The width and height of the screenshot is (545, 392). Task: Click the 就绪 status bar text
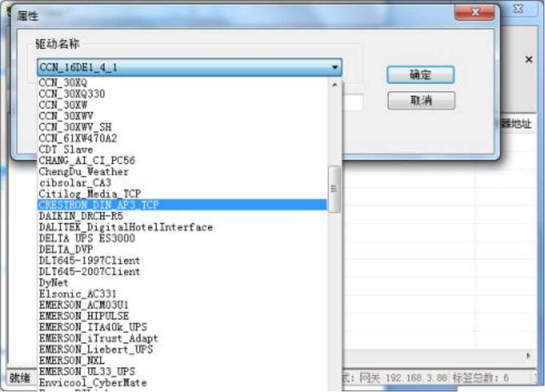click(x=20, y=378)
